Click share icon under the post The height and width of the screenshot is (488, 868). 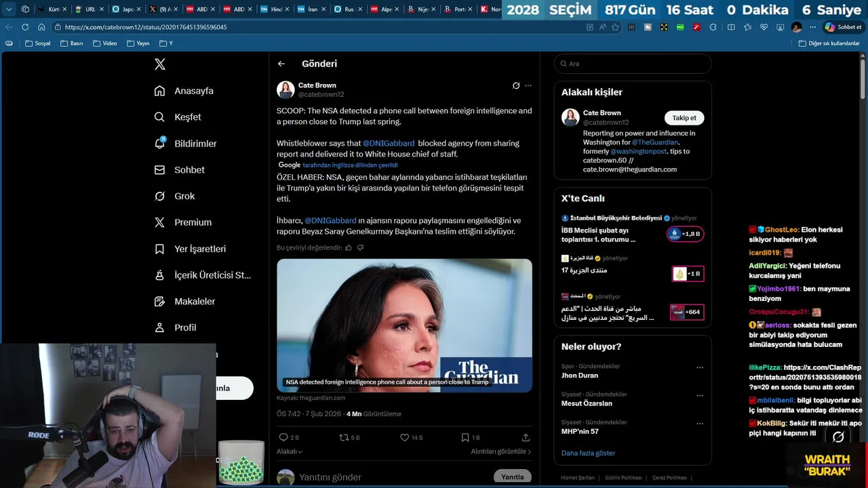click(x=526, y=438)
